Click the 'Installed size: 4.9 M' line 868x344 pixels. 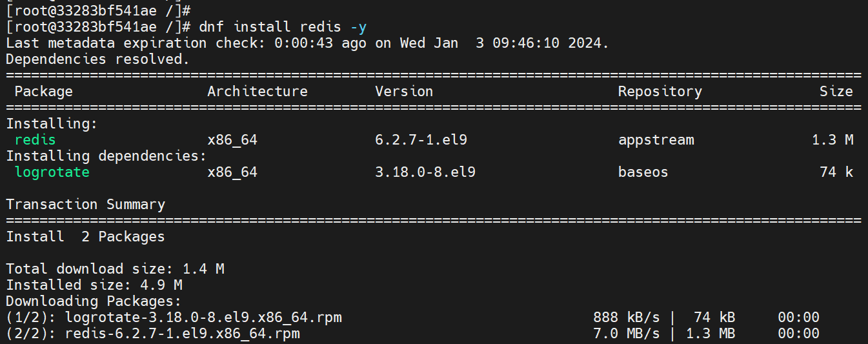click(x=94, y=285)
